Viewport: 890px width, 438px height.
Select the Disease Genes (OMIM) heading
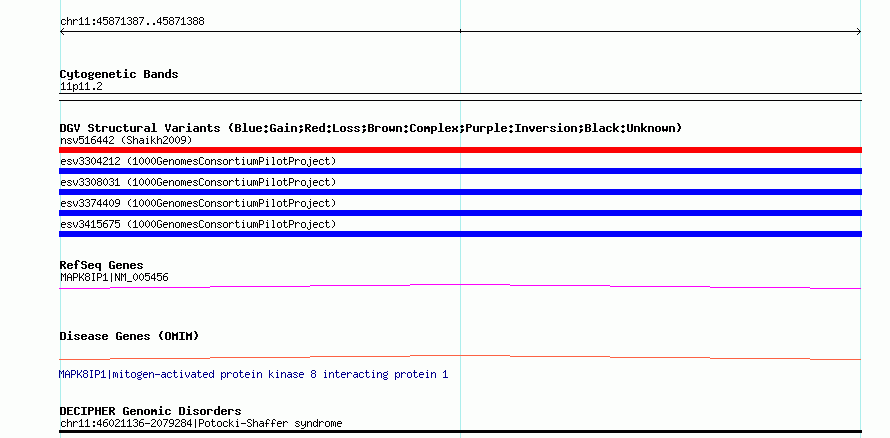coord(129,336)
